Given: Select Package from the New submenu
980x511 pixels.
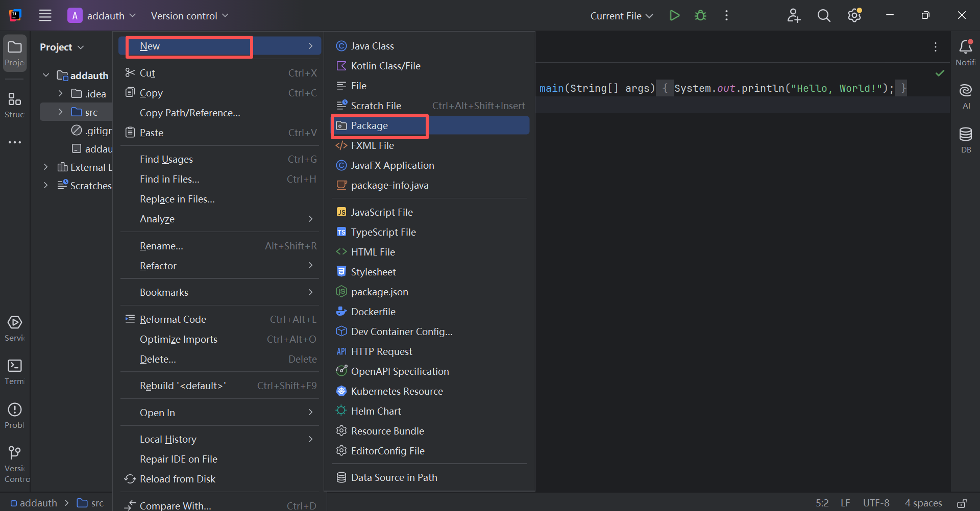Looking at the screenshot, I should (370, 125).
